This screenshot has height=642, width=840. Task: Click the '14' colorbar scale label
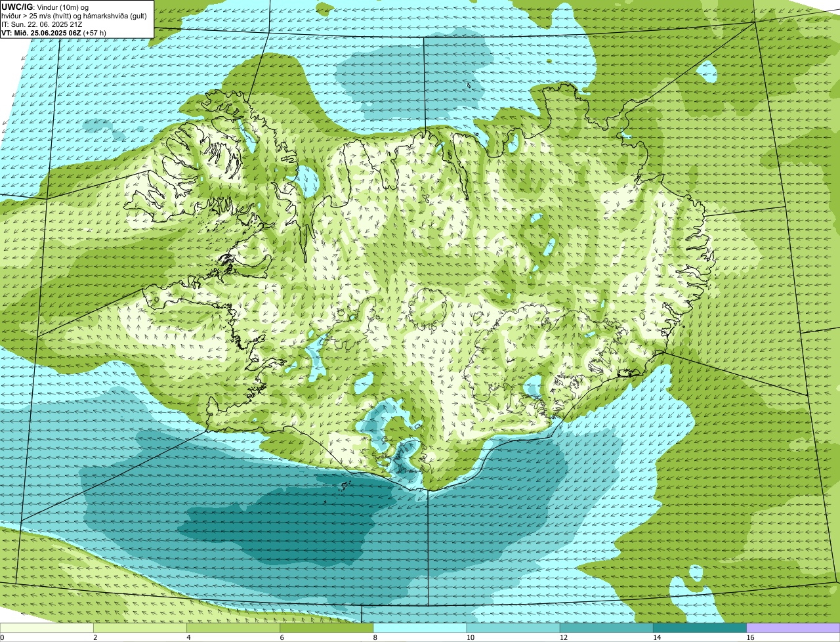[657, 637]
